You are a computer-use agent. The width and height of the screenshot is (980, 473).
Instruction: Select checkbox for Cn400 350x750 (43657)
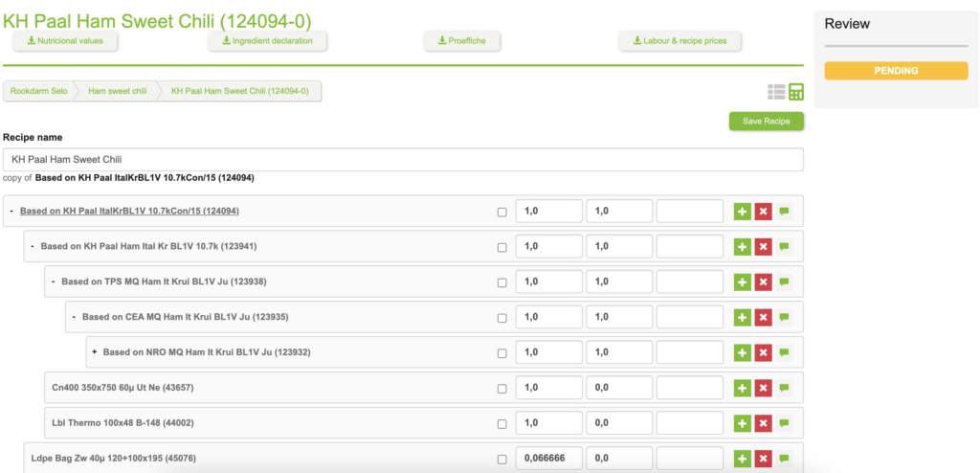point(501,389)
